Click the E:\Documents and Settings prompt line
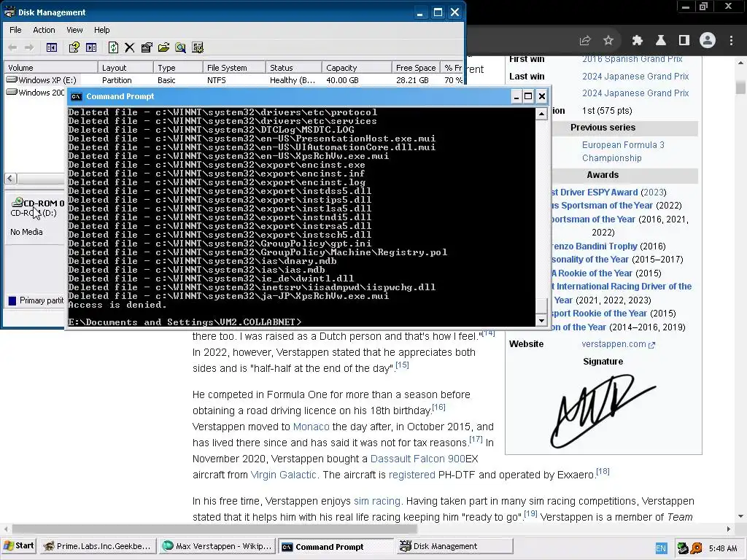The image size is (747, 560). click(x=185, y=322)
